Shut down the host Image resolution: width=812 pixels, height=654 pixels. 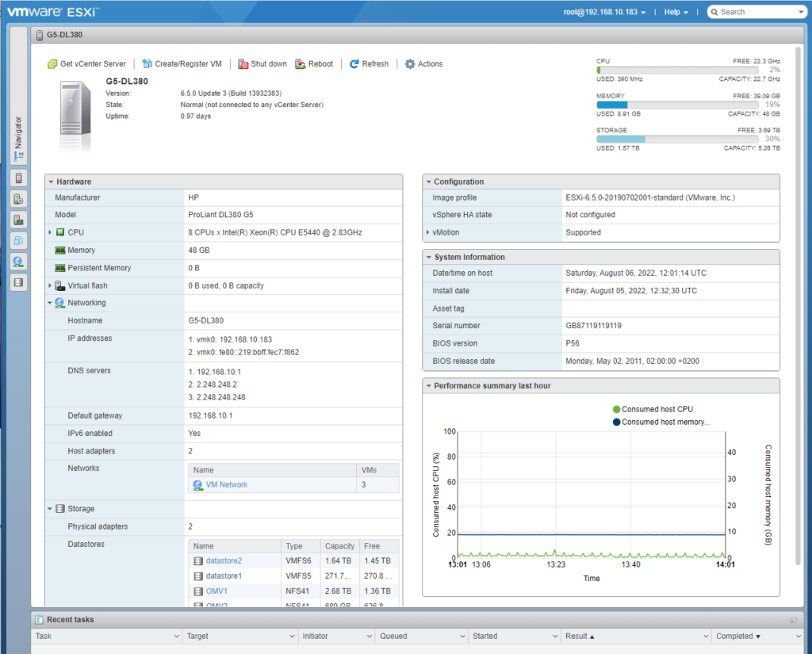[262, 63]
